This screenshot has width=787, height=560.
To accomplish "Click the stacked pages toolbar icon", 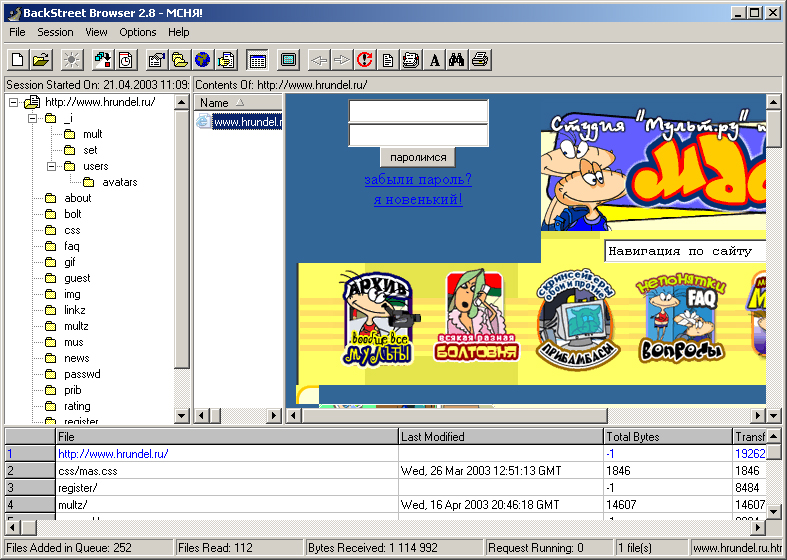I will tap(411, 60).
